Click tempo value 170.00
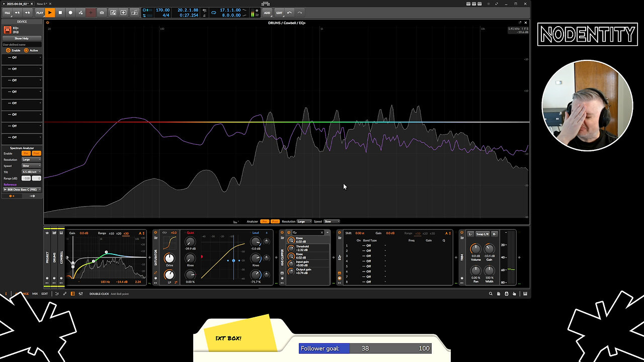 coord(163,10)
